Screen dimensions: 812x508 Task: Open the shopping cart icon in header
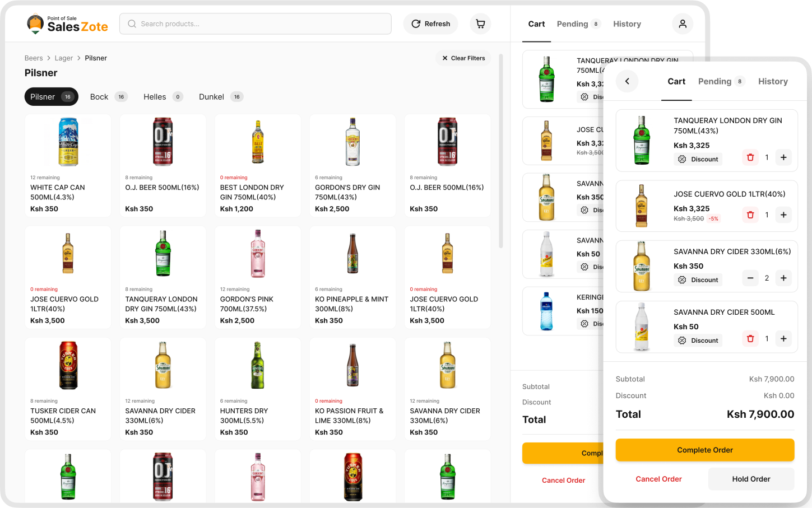click(480, 24)
